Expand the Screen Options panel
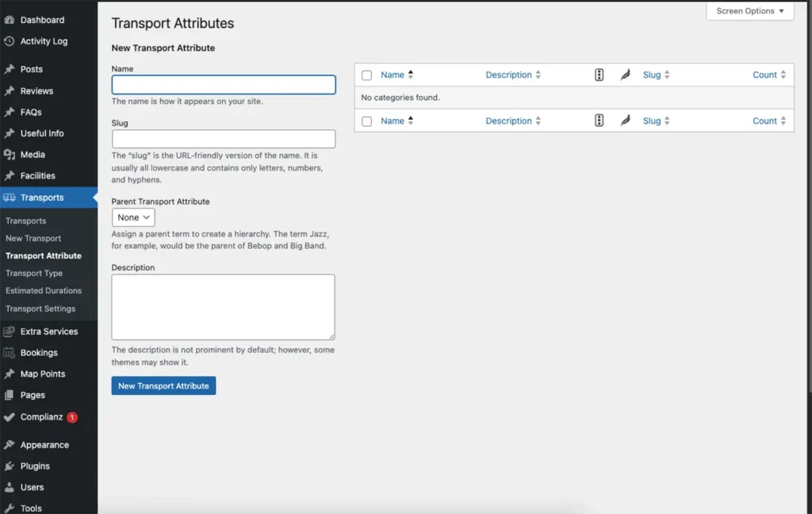812x514 pixels. [749, 11]
